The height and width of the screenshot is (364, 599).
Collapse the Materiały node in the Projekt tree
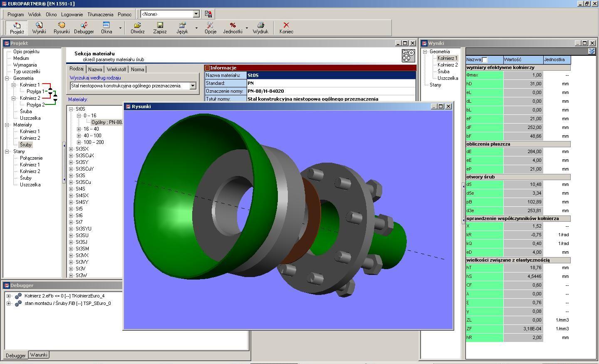pyautogui.click(x=7, y=125)
